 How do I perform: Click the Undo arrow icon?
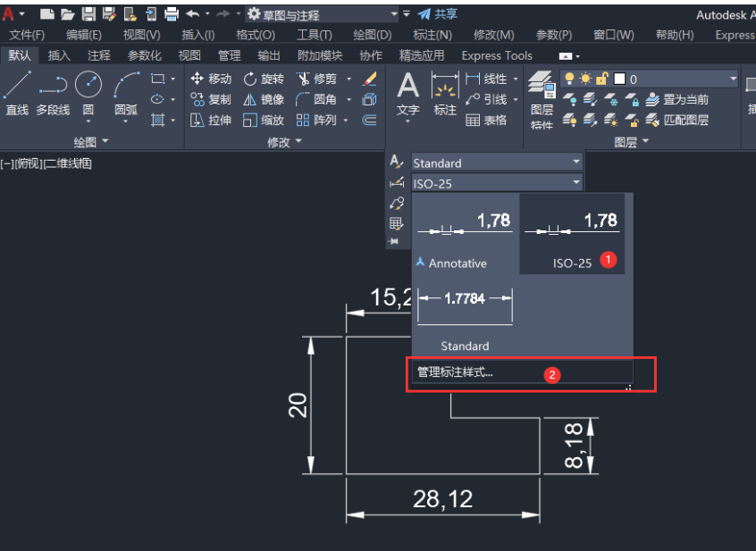[193, 14]
